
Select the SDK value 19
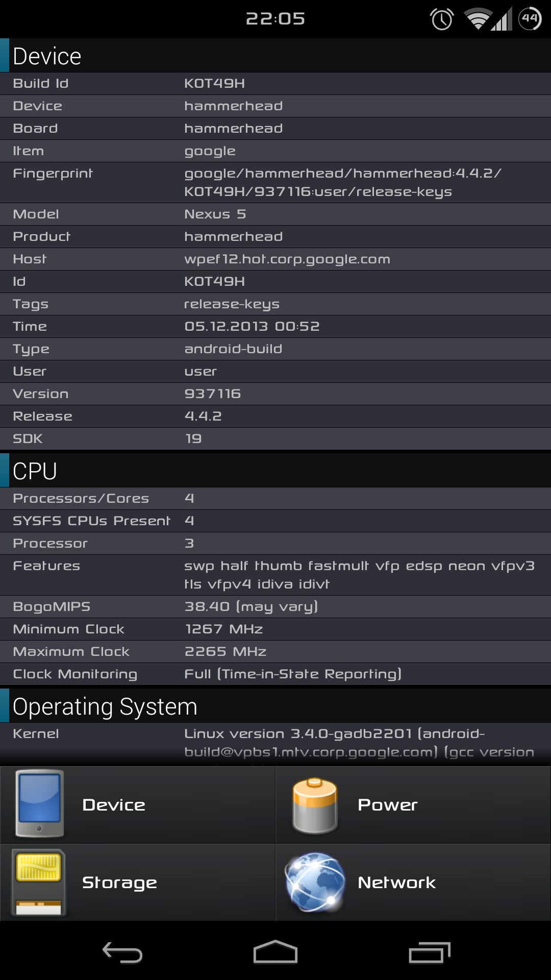[x=193, y=438]
